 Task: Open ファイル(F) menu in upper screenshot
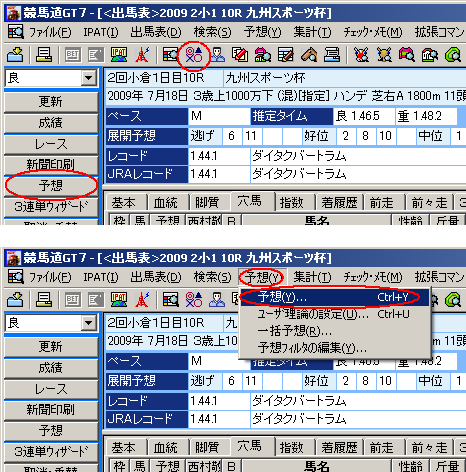50,32
